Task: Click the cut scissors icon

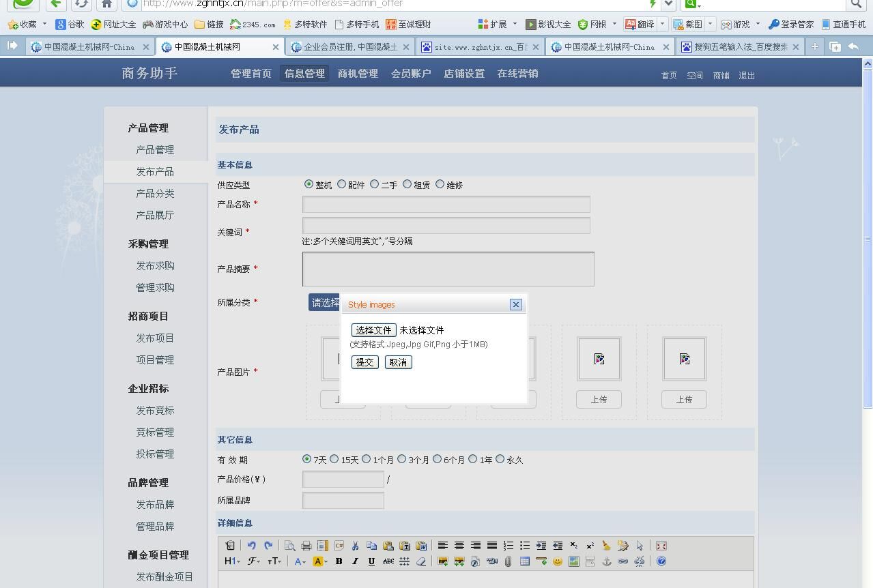Action: [355, 546]
